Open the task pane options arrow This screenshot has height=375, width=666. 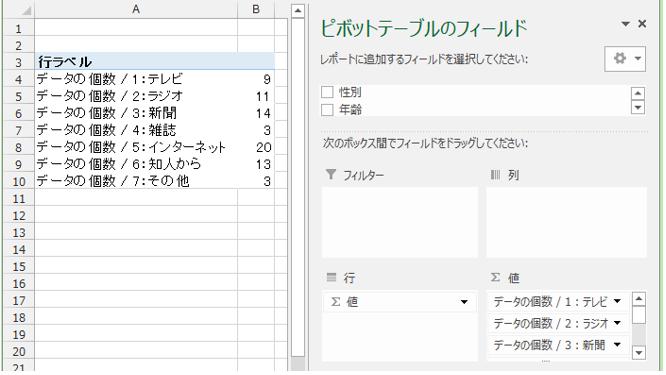[x=625, y=24]
